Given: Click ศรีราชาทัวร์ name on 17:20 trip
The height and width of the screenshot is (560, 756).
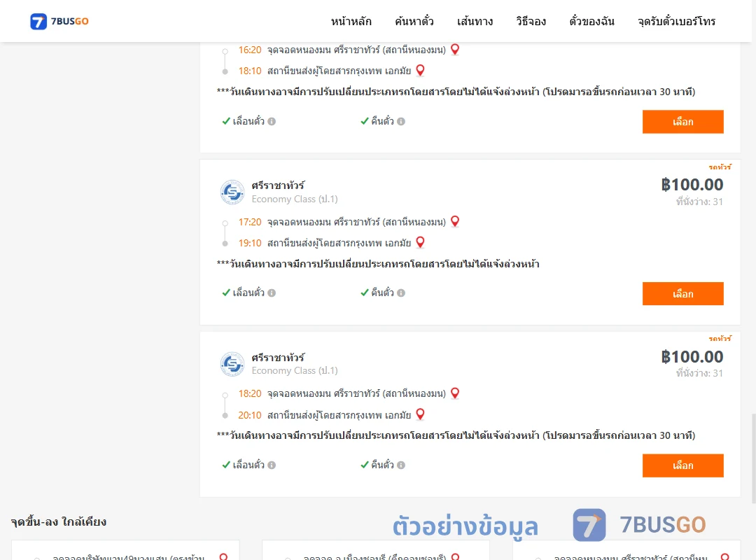Looking at the screenshot, I should click(x=278, y=185).
